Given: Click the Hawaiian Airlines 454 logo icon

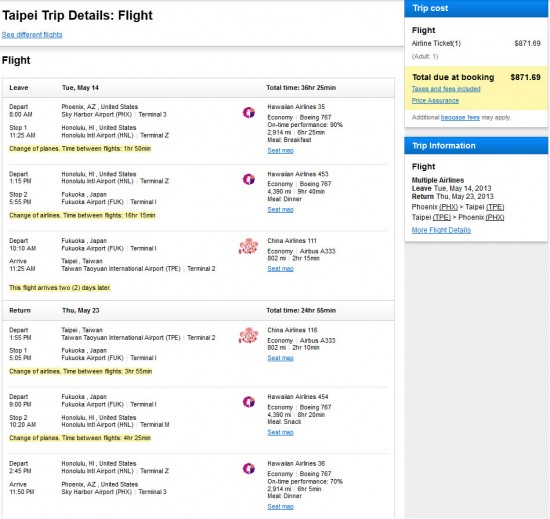Looking at the screenshot, I should pos(249,402).
